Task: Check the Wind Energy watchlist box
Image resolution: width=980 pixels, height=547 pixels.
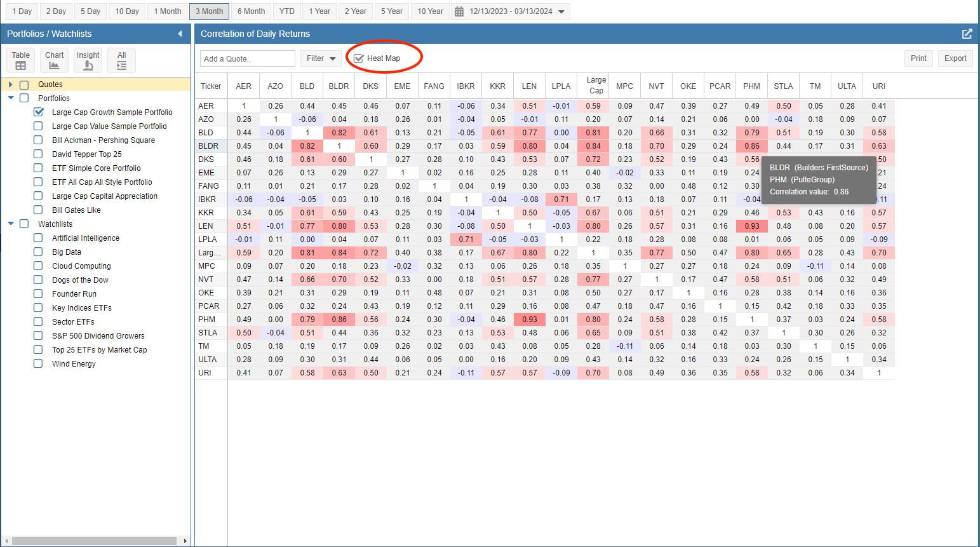Action: [x=38, y=363]
